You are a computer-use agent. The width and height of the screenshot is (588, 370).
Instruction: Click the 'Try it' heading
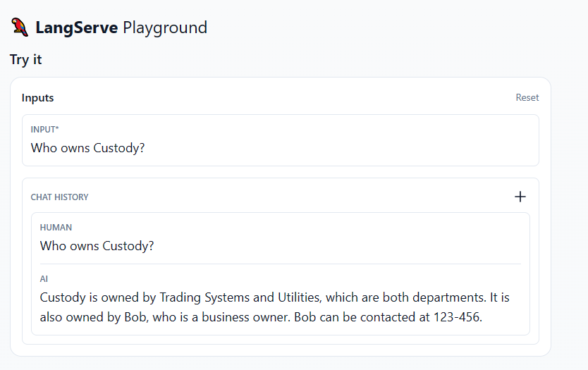pos(26,60)
